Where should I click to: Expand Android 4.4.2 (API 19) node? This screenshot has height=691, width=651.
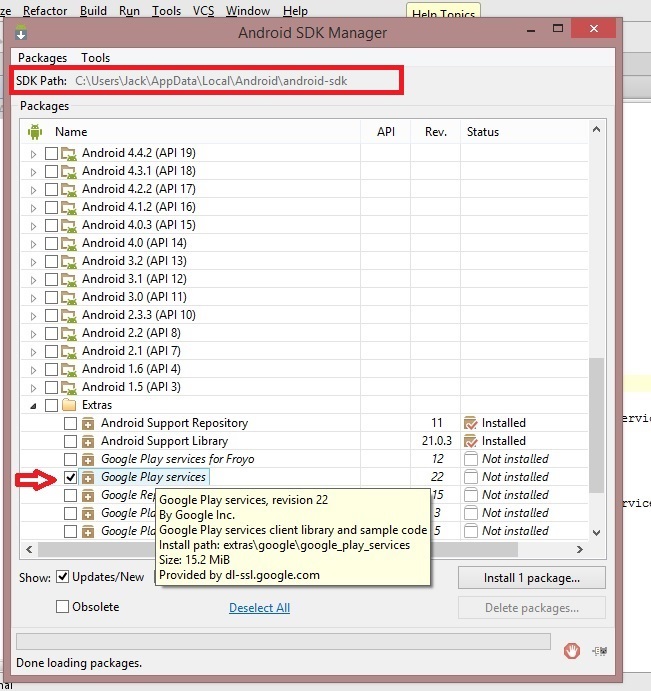(33, 154)
